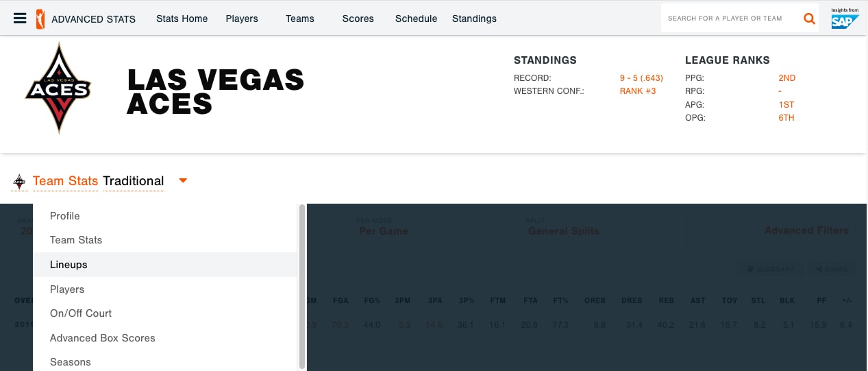Click the dropdown list scrollbar

pyautogui.click(x=302, y=287)
